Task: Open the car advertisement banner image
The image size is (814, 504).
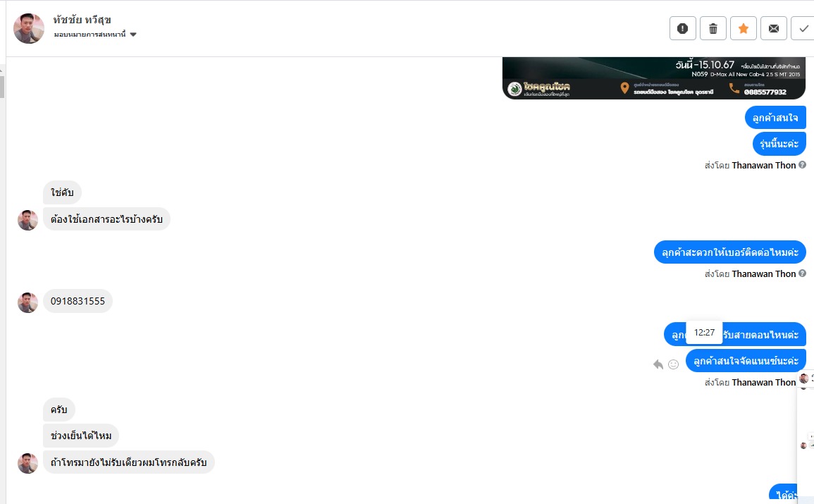Action: [653, 78]
